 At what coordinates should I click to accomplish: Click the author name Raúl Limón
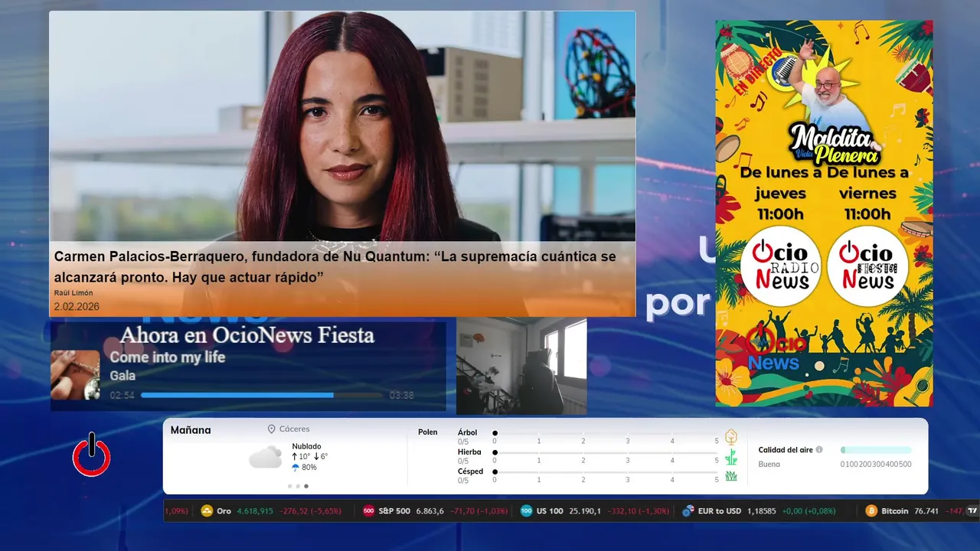[73, 293]
